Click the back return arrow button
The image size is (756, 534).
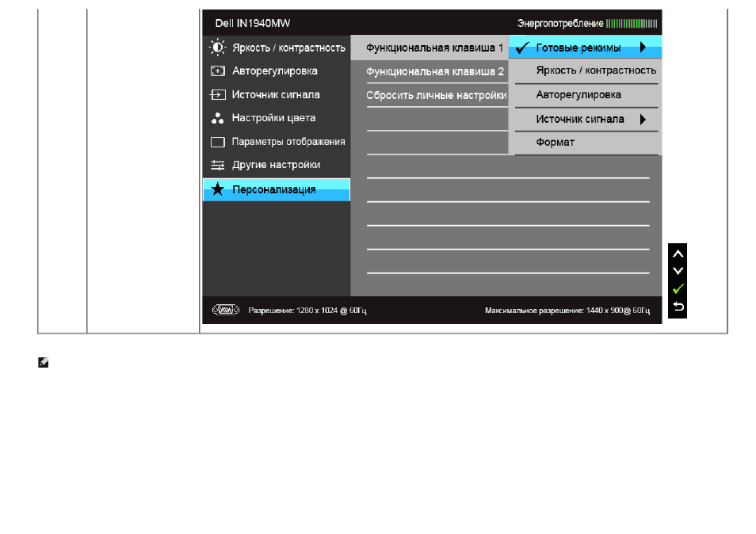click(678, 307)
